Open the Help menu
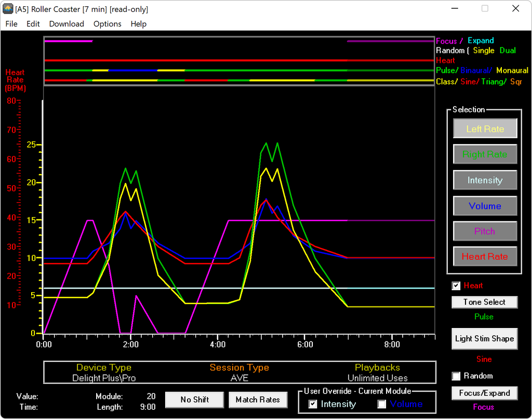This screenshot has width=532, height=419. [139, 24]
